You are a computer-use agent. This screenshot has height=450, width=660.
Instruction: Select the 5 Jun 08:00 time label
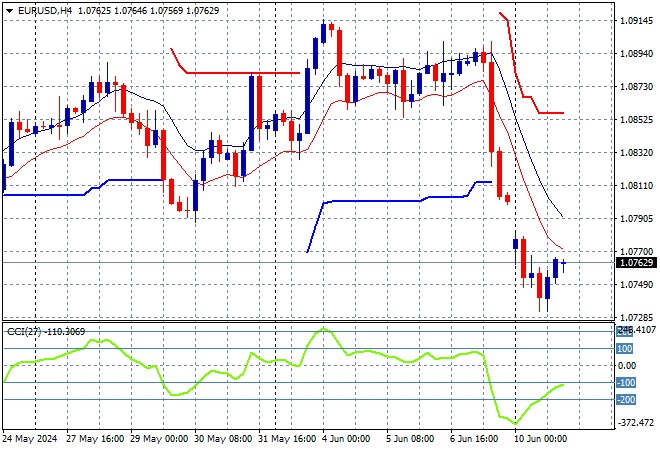click(410, 439)
